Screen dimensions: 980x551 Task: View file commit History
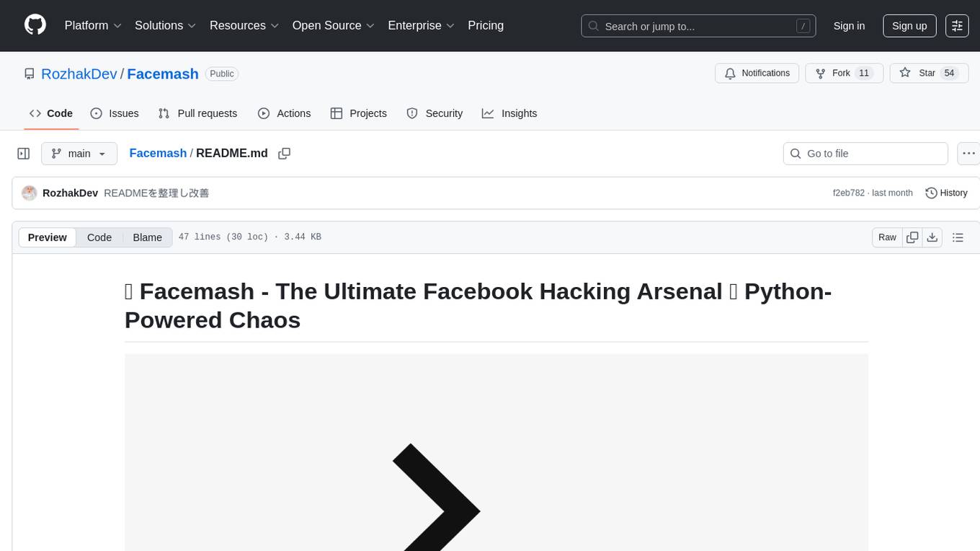tap(946, 193)
